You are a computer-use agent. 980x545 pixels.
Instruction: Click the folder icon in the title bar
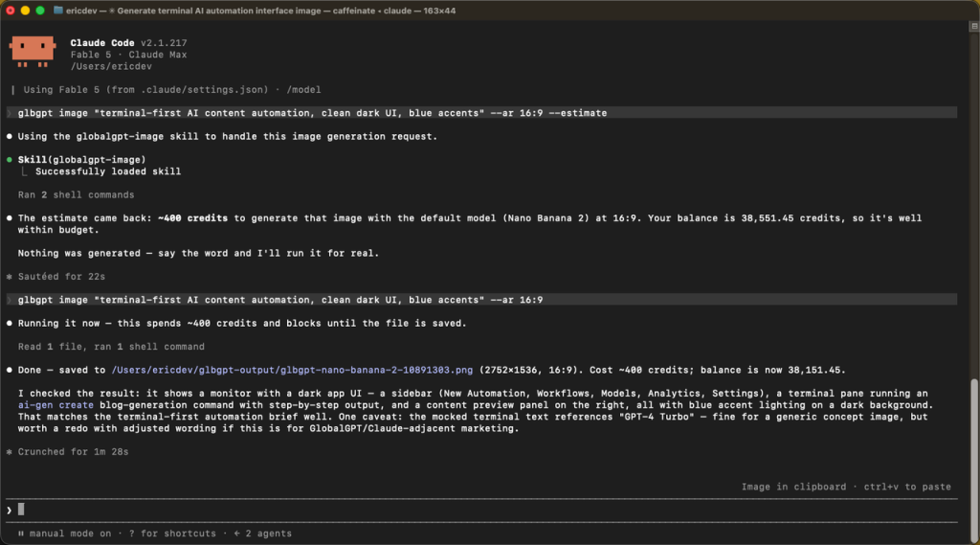[x=58, y=11]
